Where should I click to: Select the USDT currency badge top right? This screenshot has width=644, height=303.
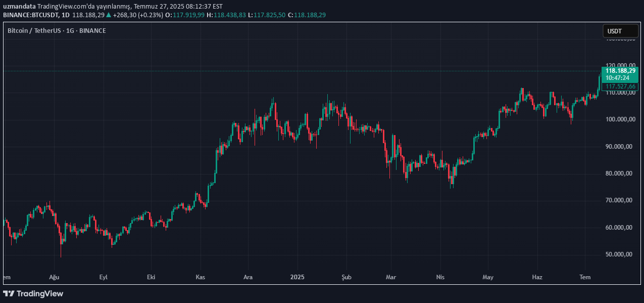620,31
